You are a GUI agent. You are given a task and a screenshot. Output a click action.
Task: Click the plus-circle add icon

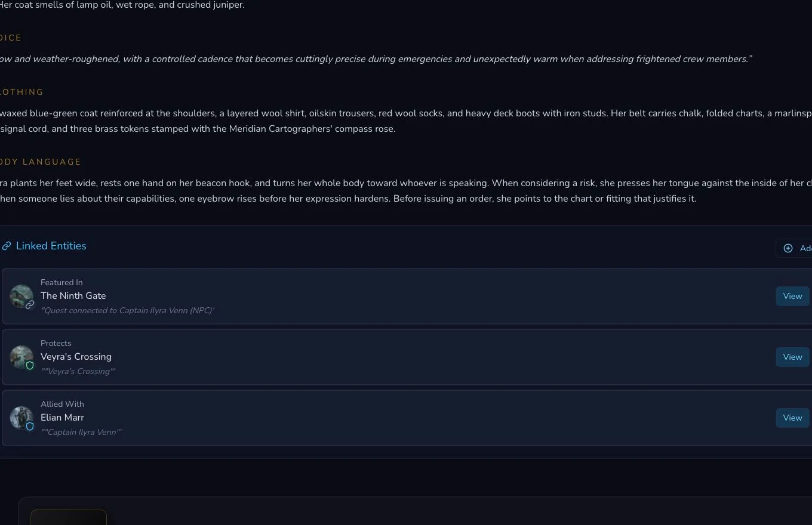click(x=788, y=248)
